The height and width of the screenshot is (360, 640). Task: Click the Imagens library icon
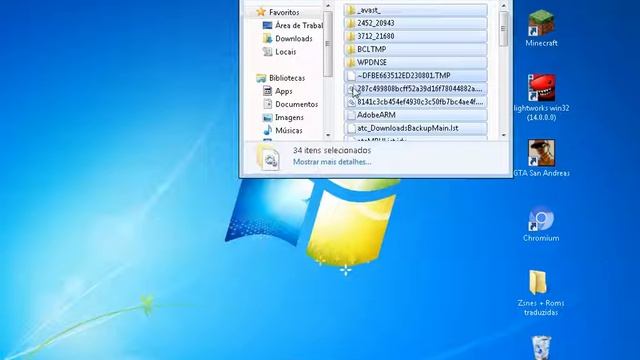[x=267, y=118]
